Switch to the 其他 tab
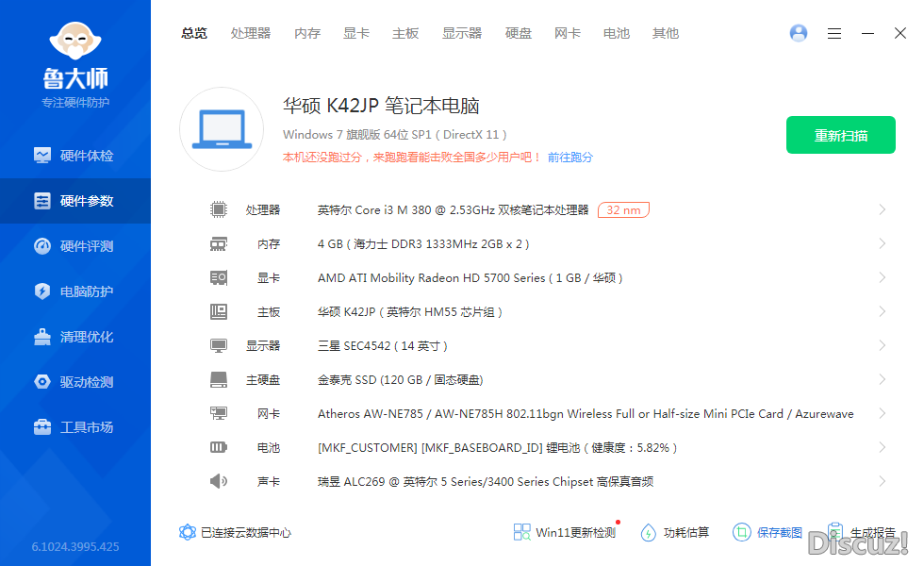Image resolution: width=924 pixels, height=566 pixels. tap(666, 34)
